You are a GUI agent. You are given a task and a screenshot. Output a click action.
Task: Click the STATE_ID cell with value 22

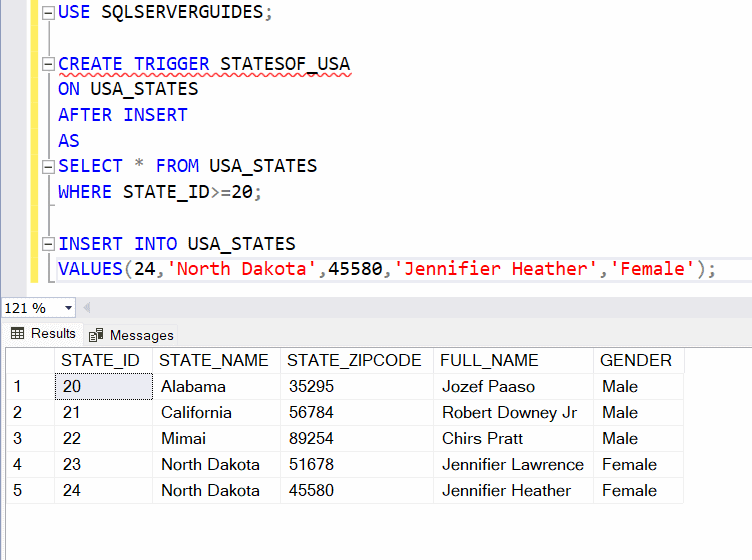point(104,438)
